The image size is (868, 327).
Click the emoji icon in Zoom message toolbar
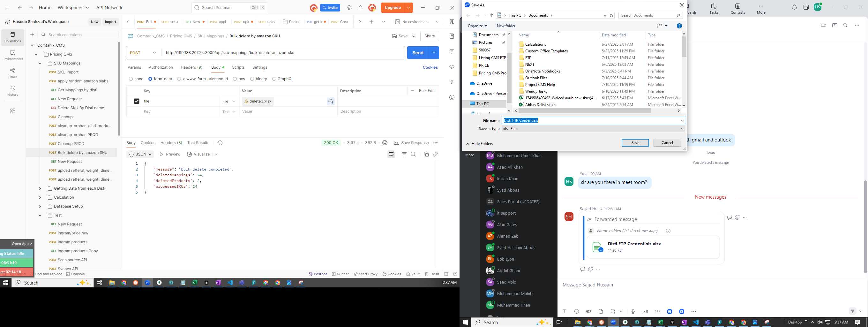tap(577, 311)
